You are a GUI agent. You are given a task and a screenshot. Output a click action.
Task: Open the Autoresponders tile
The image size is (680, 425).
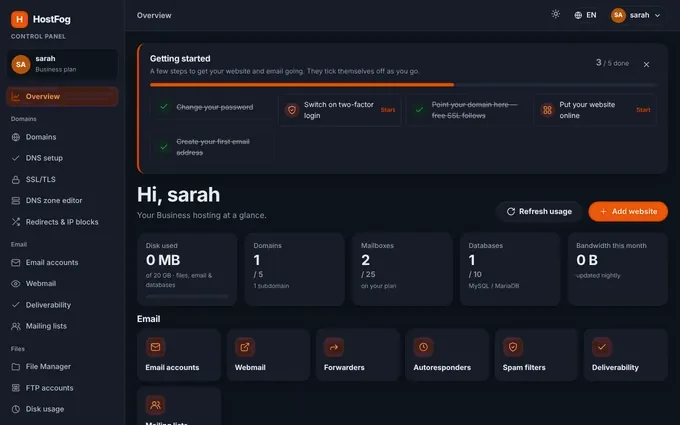[x=447, y=355]
